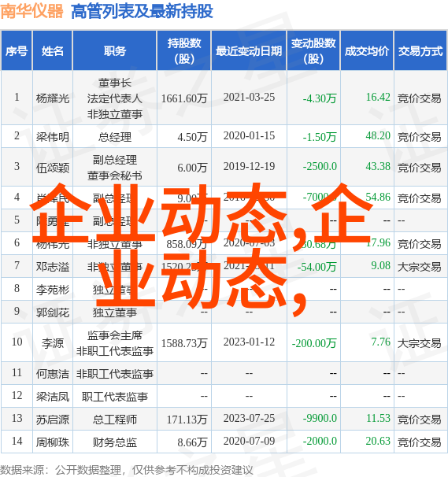This screenshot has height=477, width=448.
Task: Click the 高管列表及最新持股 heading
Action: [x=142, y=12]
